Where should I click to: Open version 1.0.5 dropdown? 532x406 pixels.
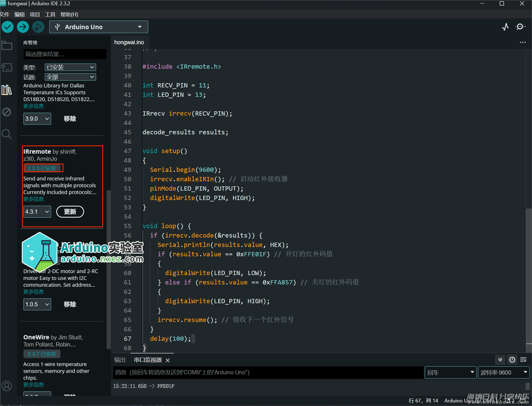tap(37, 304)
